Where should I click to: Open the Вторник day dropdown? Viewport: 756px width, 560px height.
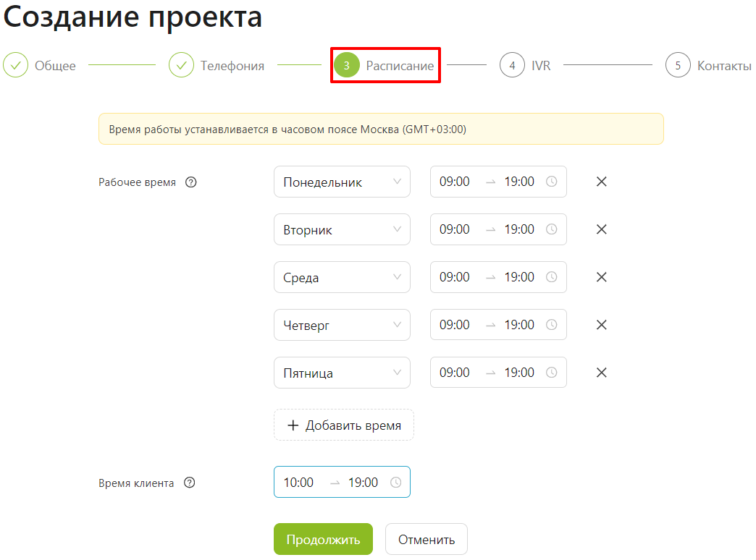342,229
